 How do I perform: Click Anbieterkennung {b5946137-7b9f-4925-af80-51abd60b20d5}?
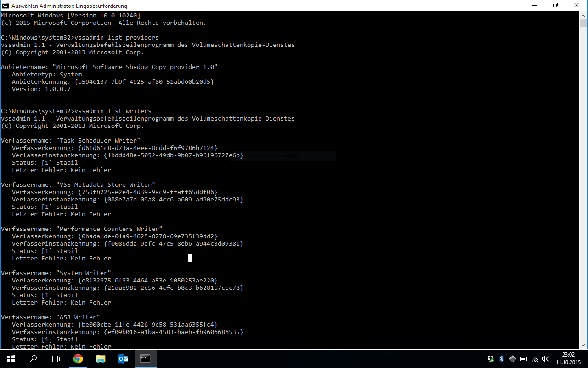(113, 81)
